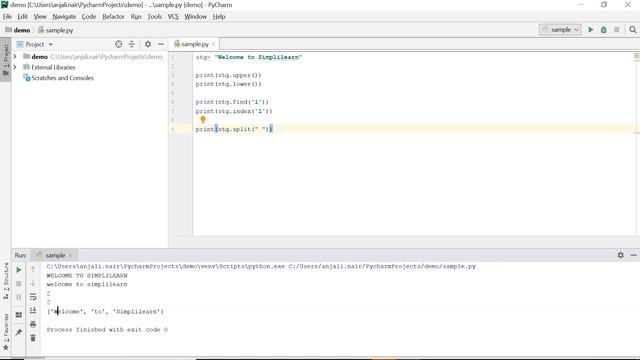Image resolution: width=640 pixels, height=360 pixels.
Task: Click the pause output icon in Run panel
Action: (18, 297)
